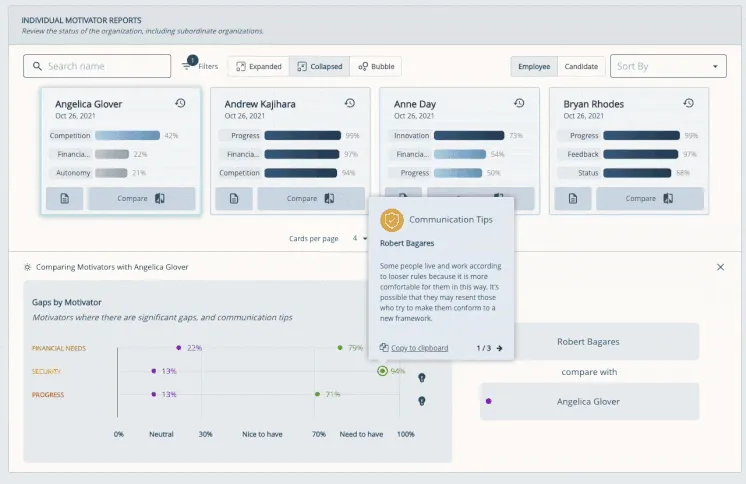This screenshot has width=746, height=484.
Task: Click lightbulb tip icon beside Progress row
Action: [x=422, y=400]
